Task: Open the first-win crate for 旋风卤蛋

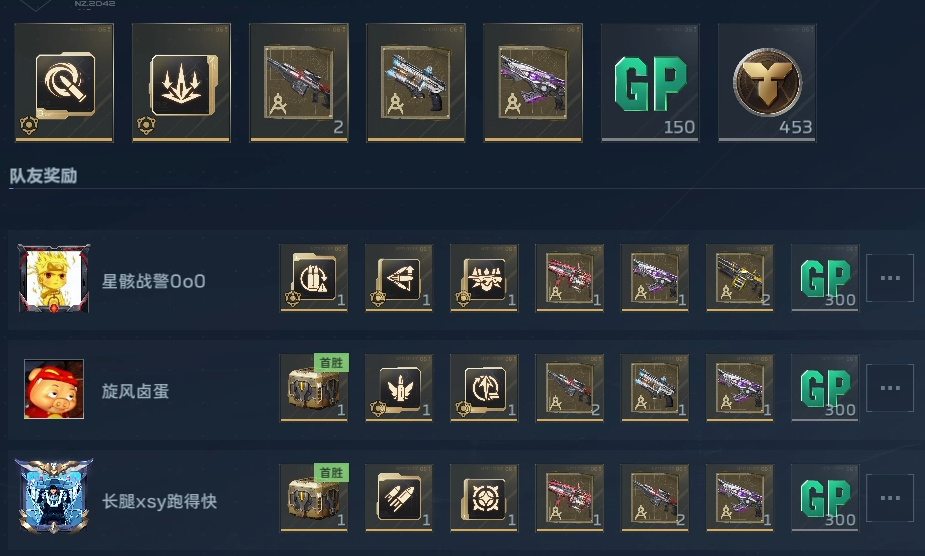Action: tap(314, 388)
